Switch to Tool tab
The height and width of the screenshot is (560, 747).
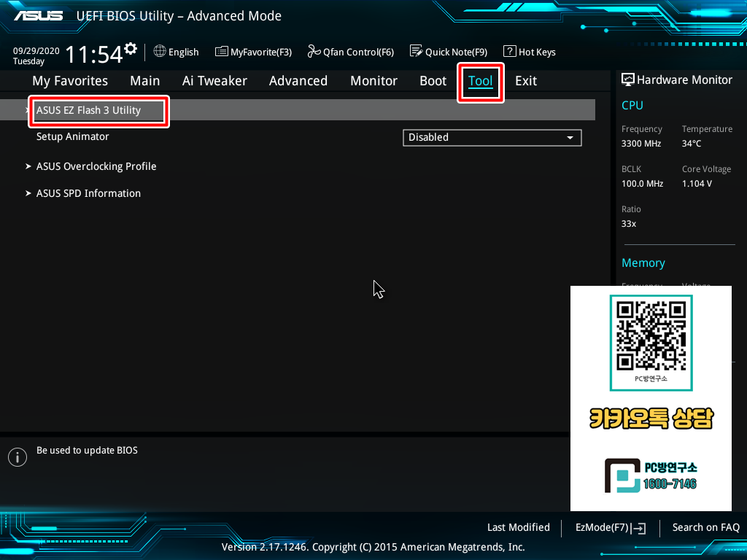point(480,81)
